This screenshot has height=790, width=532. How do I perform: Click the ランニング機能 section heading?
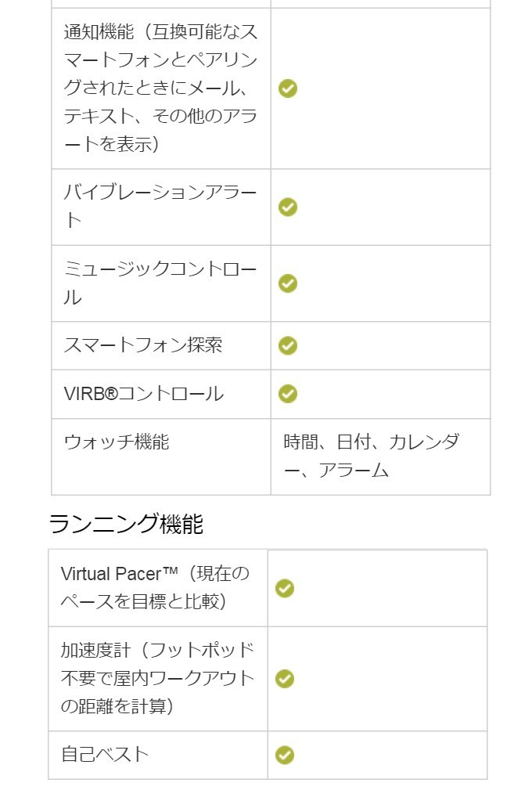[x=126, y=524]
